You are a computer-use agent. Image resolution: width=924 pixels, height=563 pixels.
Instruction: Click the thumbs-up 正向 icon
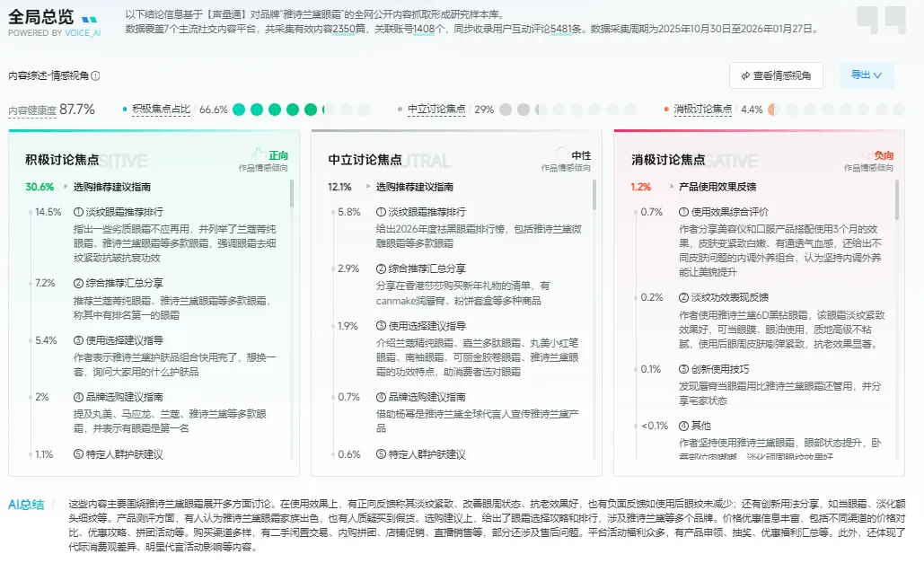[259, 154]
